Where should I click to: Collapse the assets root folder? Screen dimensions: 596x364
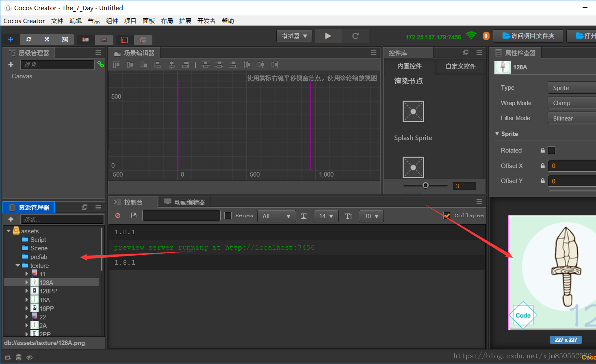coord(9,231)
